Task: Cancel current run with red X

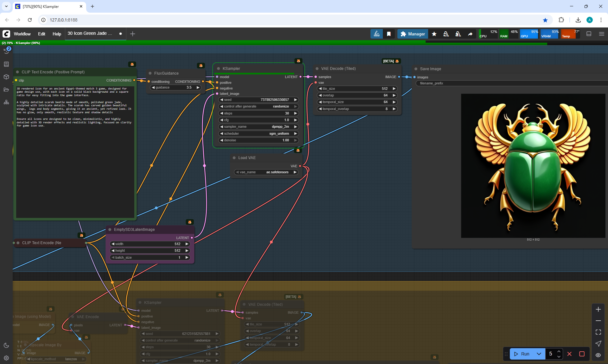Action: click(x=569, y=354)
